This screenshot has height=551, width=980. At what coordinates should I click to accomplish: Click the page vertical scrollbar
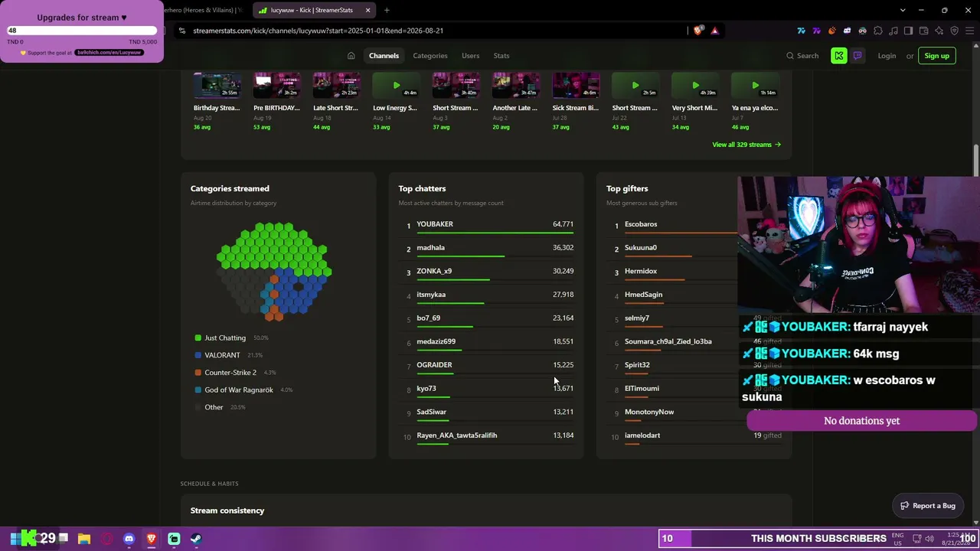(x=976, y=161)
